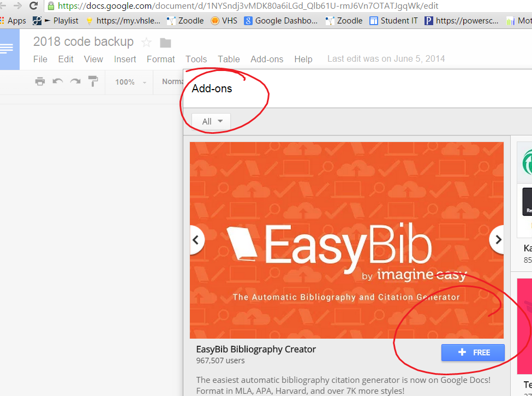Open the EasyBib Bibliography Creator title link

pos(255,349)
